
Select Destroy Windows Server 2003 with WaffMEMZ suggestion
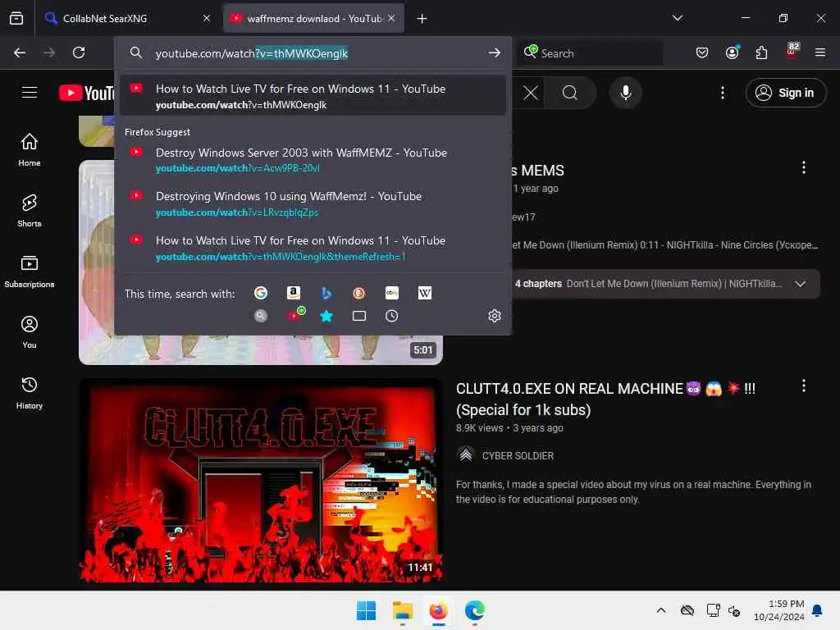(x=313, y=160)
